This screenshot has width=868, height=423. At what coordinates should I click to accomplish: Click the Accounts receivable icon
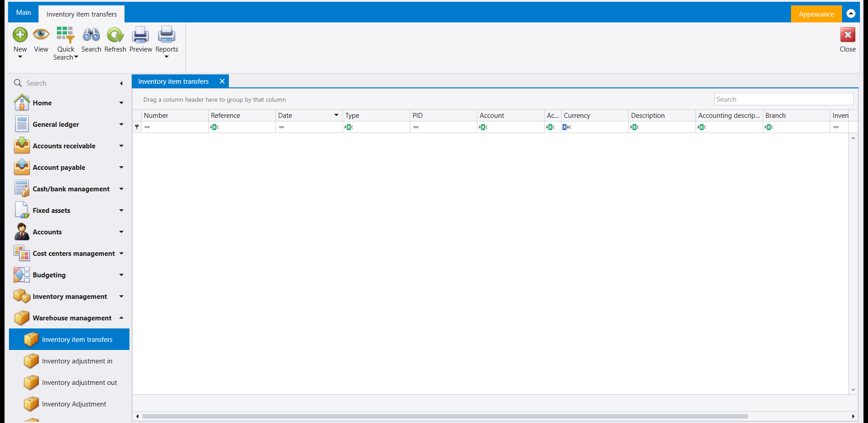21,146
